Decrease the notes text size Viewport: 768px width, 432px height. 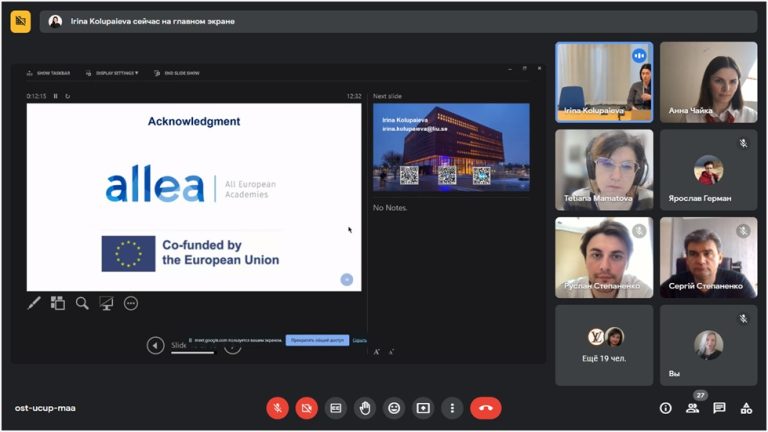click(391, 352)
